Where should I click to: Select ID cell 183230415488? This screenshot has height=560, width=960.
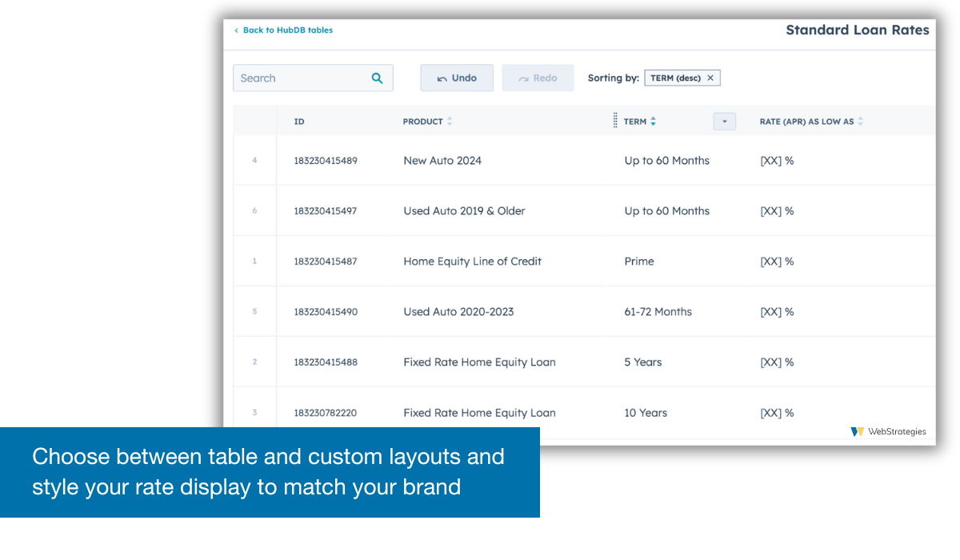click(326, 362)
